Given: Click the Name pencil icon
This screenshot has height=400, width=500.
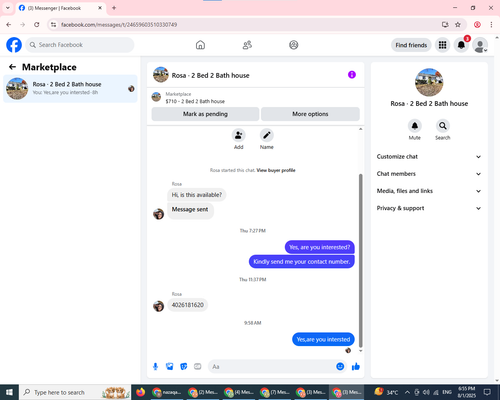Looking at the screenshot, I should click(x=267, y=135).
